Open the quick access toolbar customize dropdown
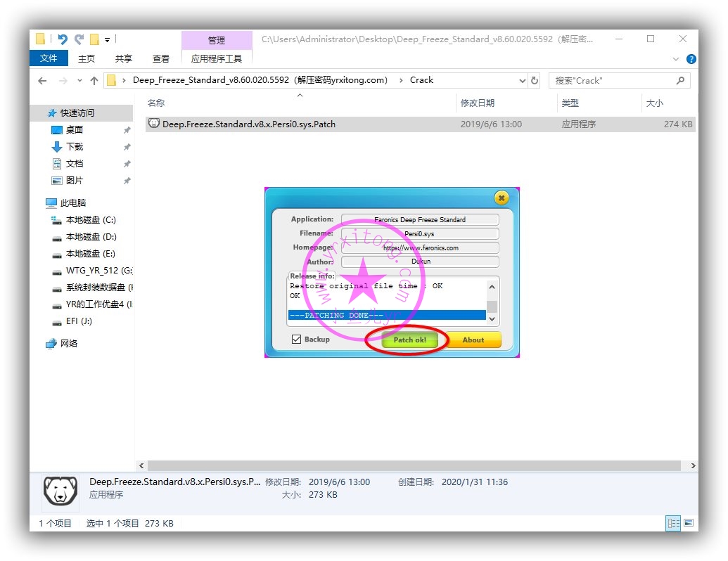The width and height of the screenshot is (728, 561). [107, 40]
